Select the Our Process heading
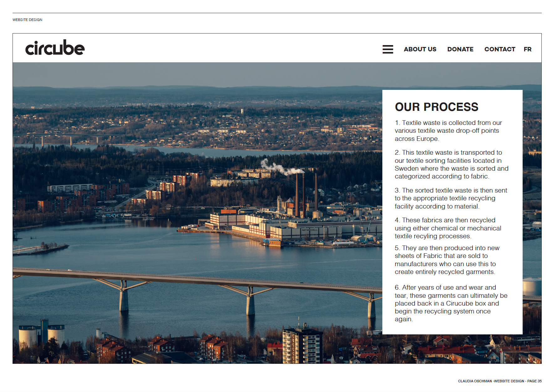The width and height of the screenshot is (553, 392). tap(437, 107)
